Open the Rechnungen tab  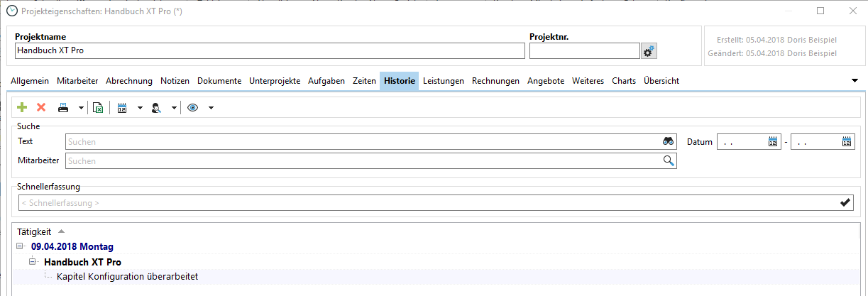point(495,81)
